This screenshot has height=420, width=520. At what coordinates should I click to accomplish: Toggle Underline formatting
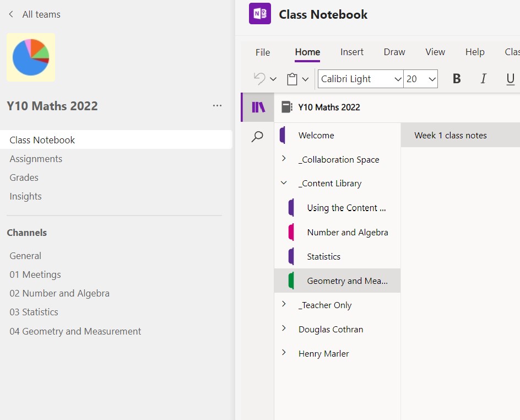pos(511,79)
